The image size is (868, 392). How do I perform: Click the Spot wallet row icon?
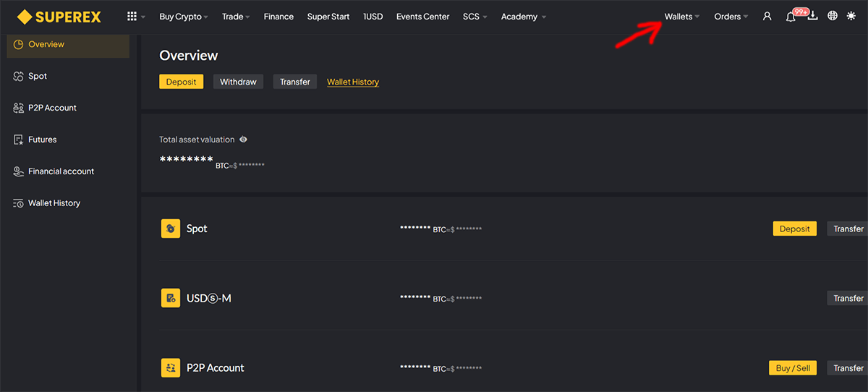pos(170,229)
